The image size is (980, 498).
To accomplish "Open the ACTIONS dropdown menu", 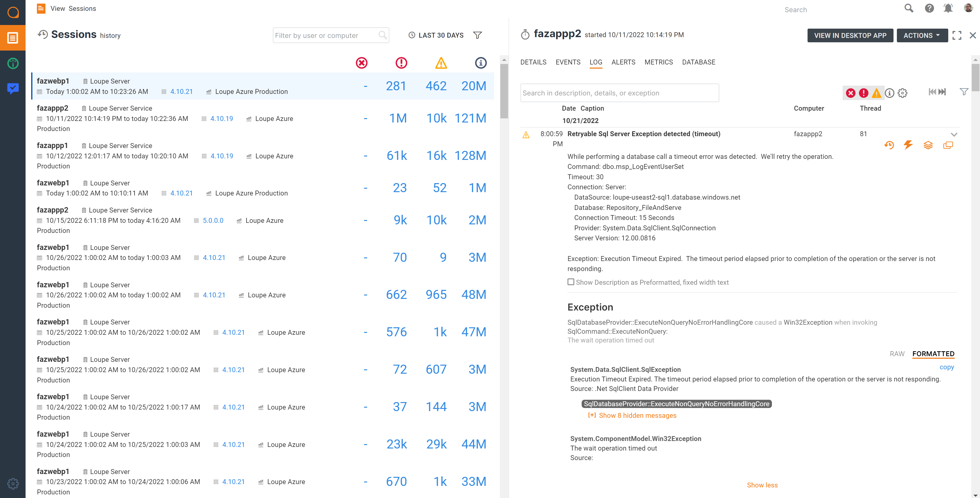I will (x=920, y=35).
